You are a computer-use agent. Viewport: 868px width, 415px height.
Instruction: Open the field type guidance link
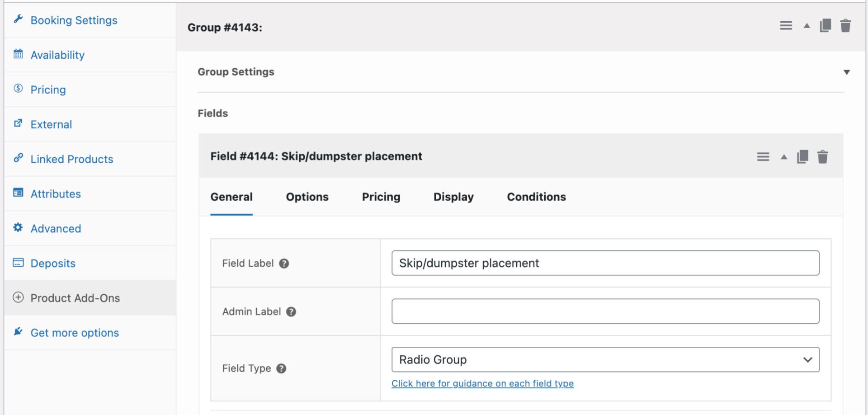click(x=482, y=383)
